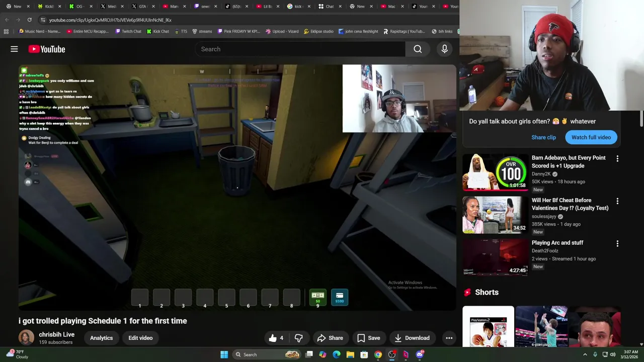Image resolution: width=644 pixels, height=362 pixels.
Task: Open john cena fleshlight bookmark
Action: [358, 31]
